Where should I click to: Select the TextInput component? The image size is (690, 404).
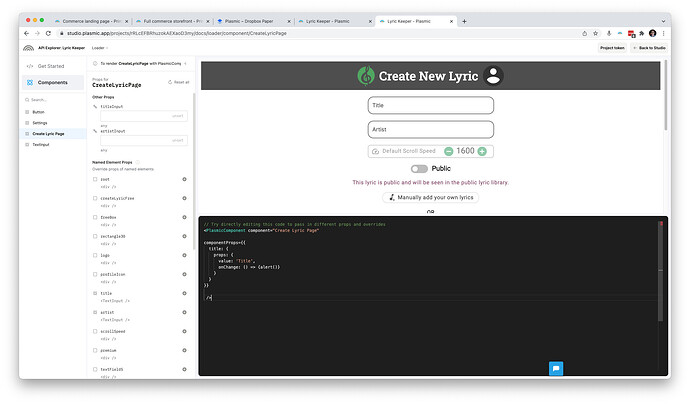click(53, 144)
